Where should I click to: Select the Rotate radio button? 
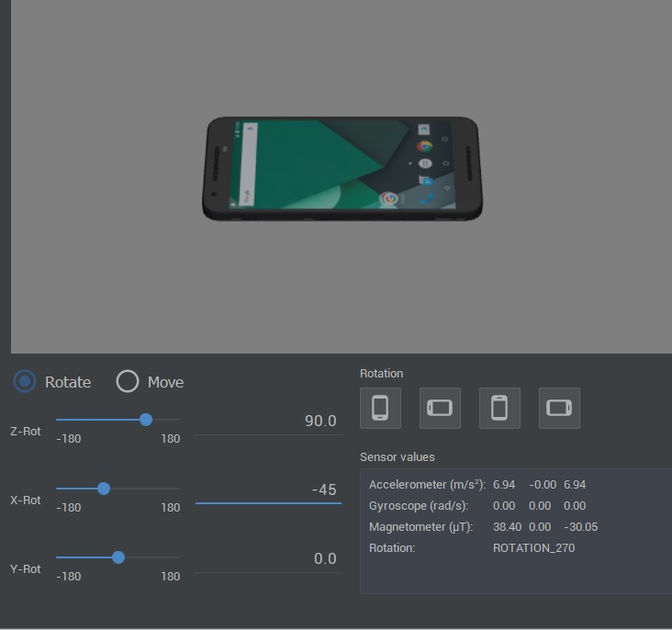(25, 381)
